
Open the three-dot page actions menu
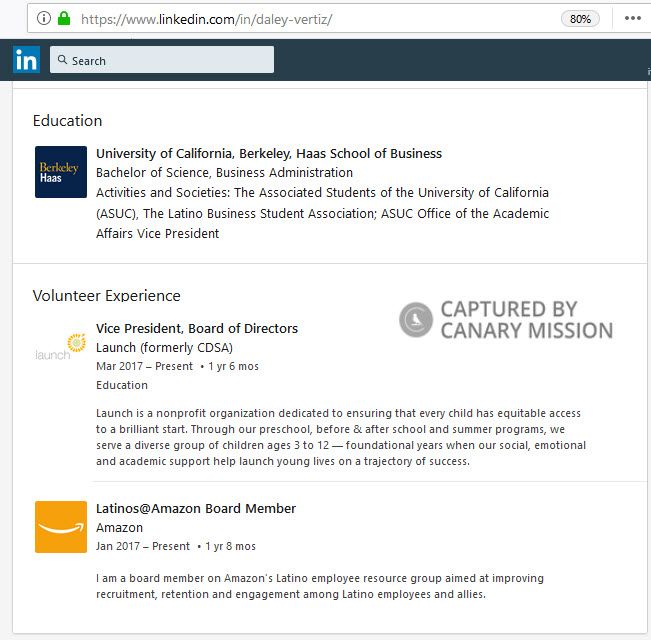click(x=632, y=18)
